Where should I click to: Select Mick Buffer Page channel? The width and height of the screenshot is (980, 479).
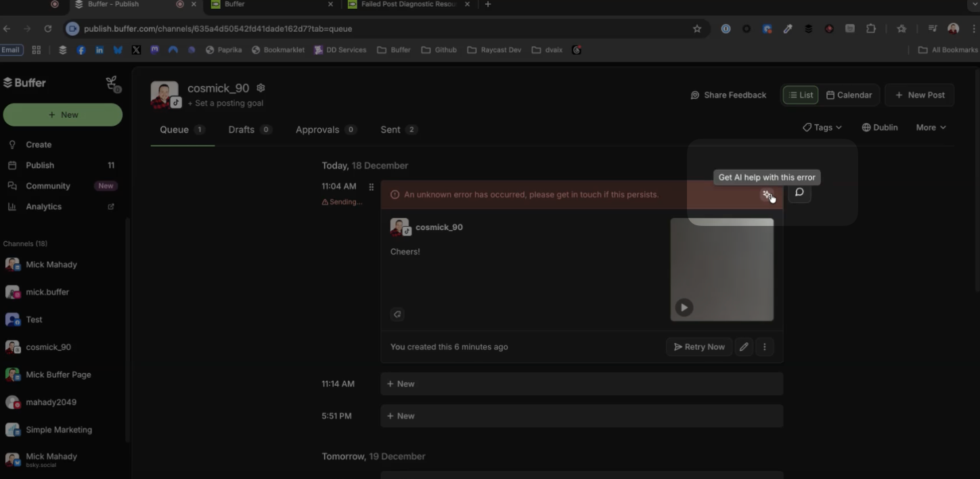coord(62,375)
